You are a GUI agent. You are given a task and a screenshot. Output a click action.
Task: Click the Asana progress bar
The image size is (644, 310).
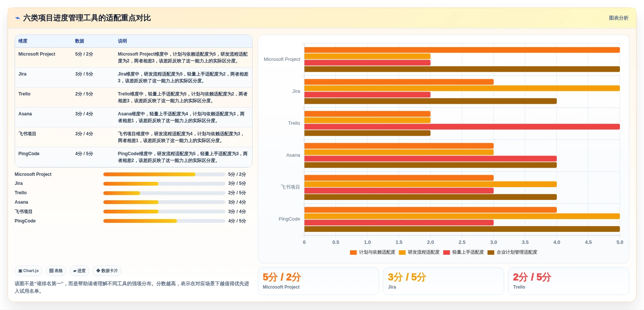pos(164,202)
